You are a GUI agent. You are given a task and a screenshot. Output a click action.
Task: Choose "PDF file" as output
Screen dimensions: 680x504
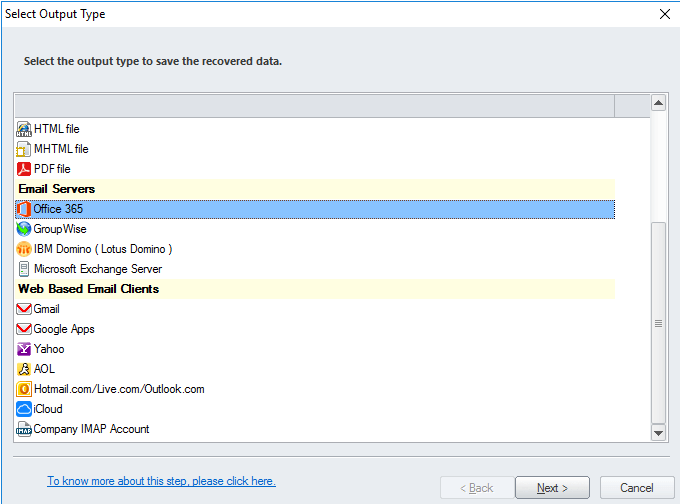(x=52, y=169)
